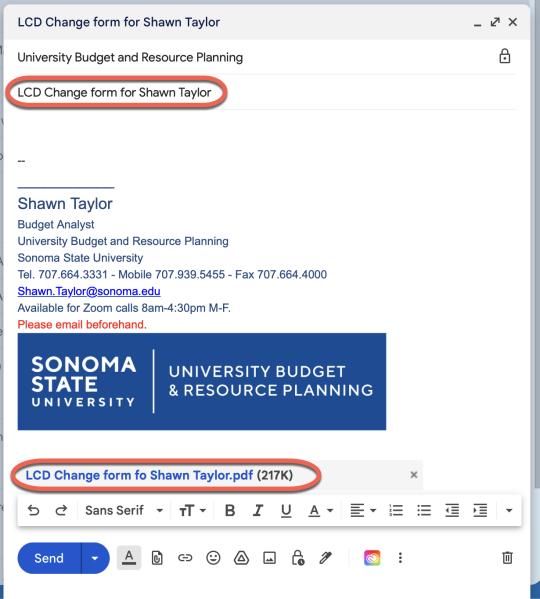
Task: Open Sans Serif font dropdown
Action: (124, 510)
